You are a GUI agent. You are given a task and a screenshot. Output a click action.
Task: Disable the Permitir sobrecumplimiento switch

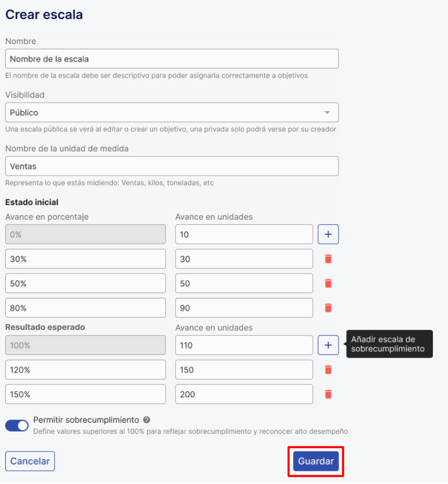tap(17, 426)
